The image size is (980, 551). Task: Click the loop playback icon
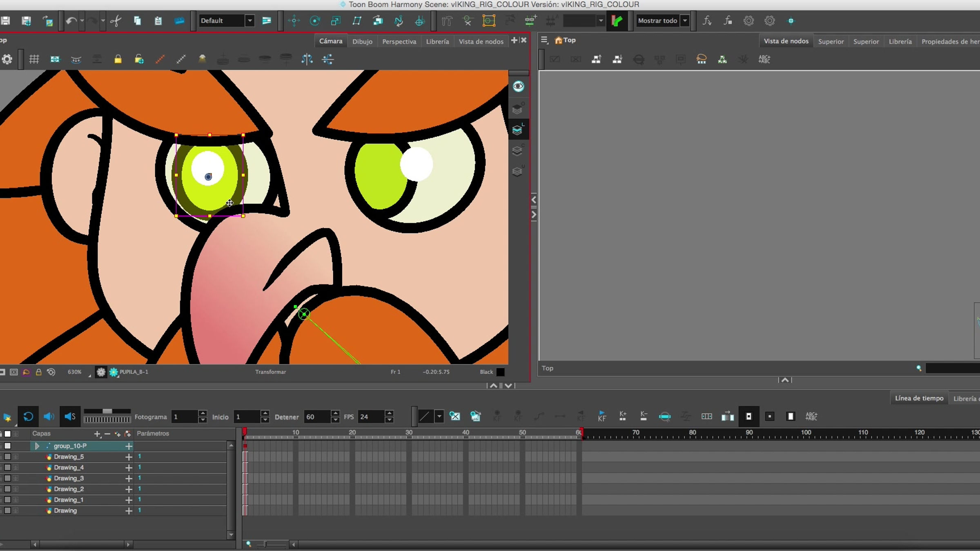point(28,416)
